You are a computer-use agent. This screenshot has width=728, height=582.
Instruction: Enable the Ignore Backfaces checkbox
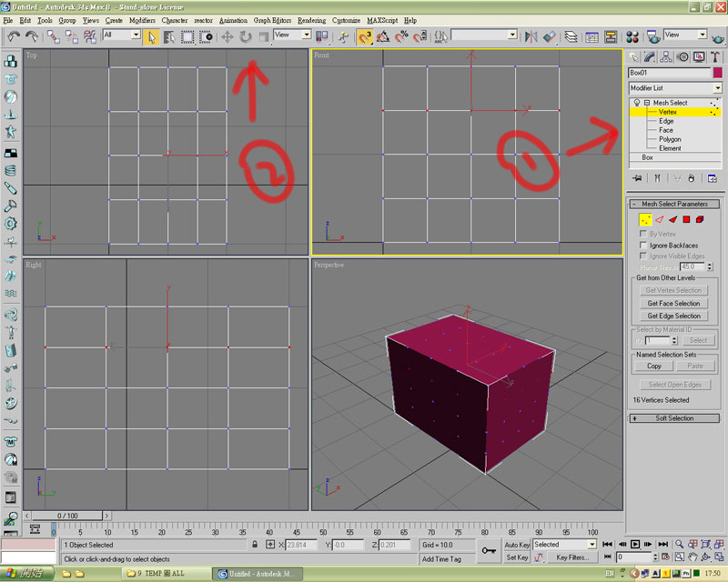coord(643,245)
